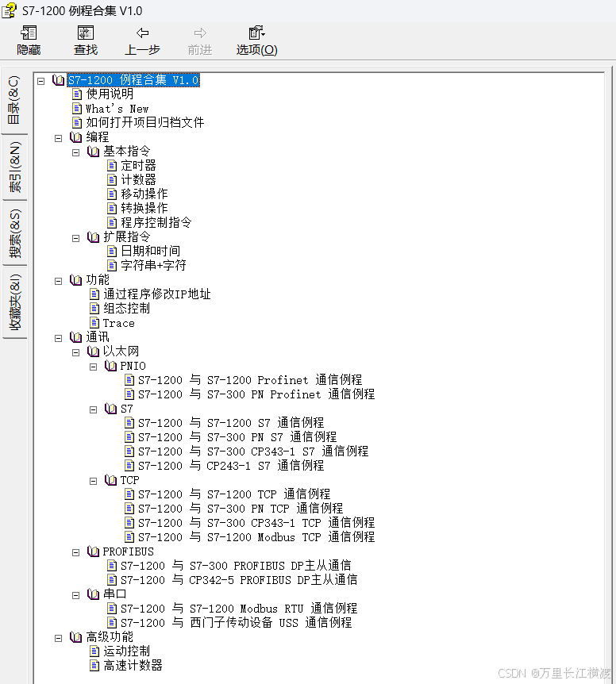The height and width of the screenshot is (684, 616).
Task: Click the book icon beside 以太网
Action: click(x=93, y=352)
